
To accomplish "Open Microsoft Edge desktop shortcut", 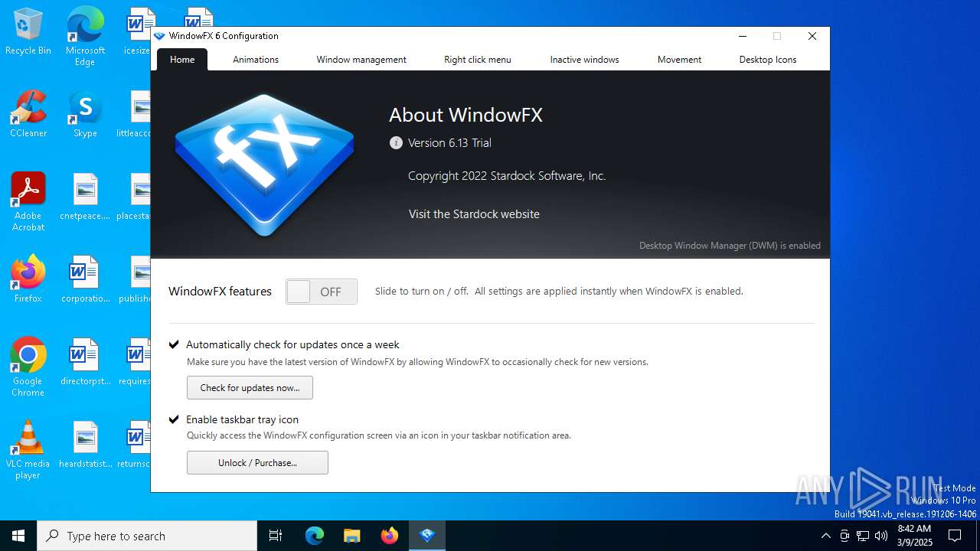I will [85, 36].
